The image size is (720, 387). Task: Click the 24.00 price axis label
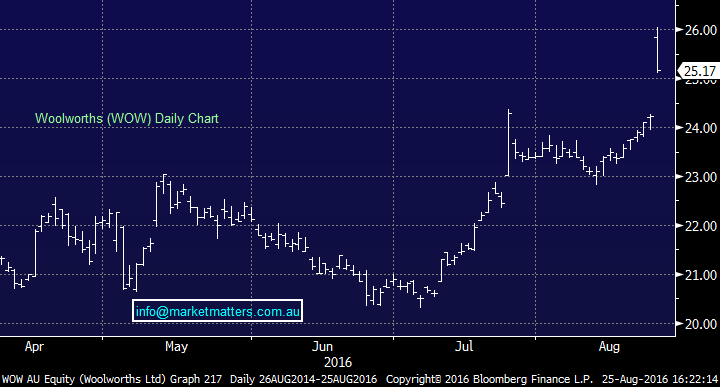701,128
